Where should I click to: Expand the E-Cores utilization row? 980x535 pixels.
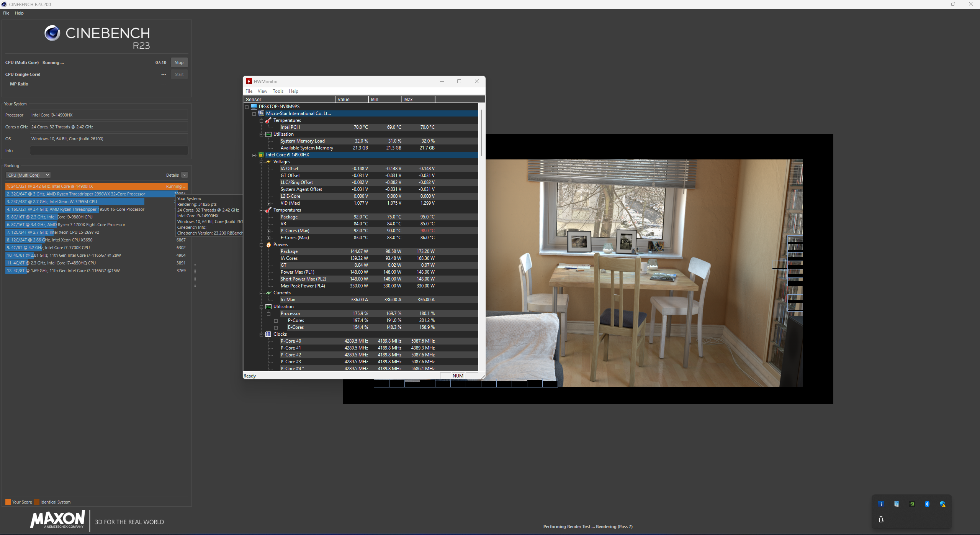[x=276, y=328]
